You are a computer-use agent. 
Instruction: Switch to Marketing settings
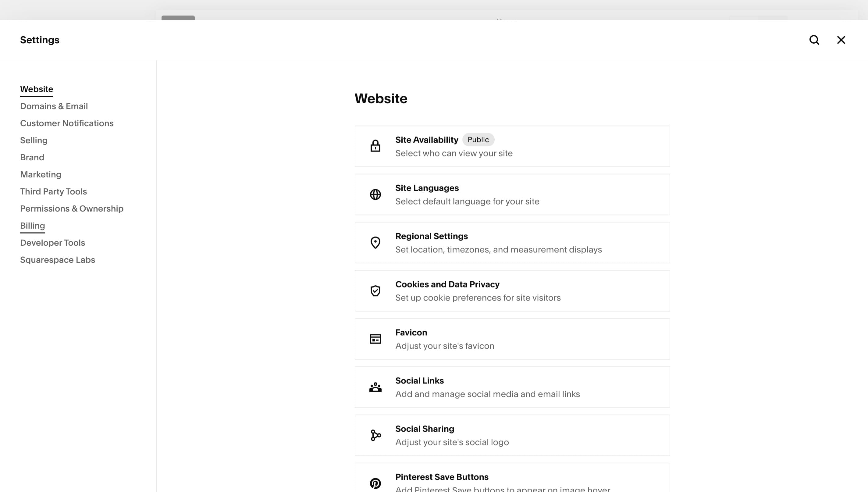point(41,174)
